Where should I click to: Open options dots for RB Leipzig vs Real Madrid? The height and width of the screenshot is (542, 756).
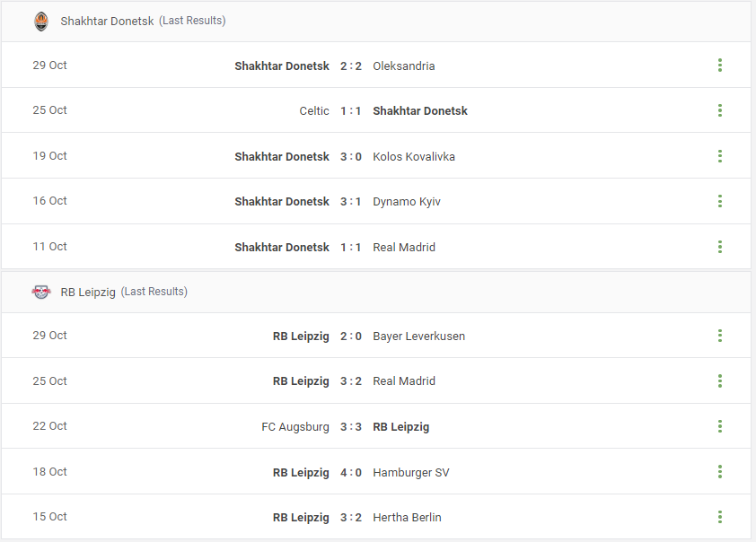[x=720, y=380]
